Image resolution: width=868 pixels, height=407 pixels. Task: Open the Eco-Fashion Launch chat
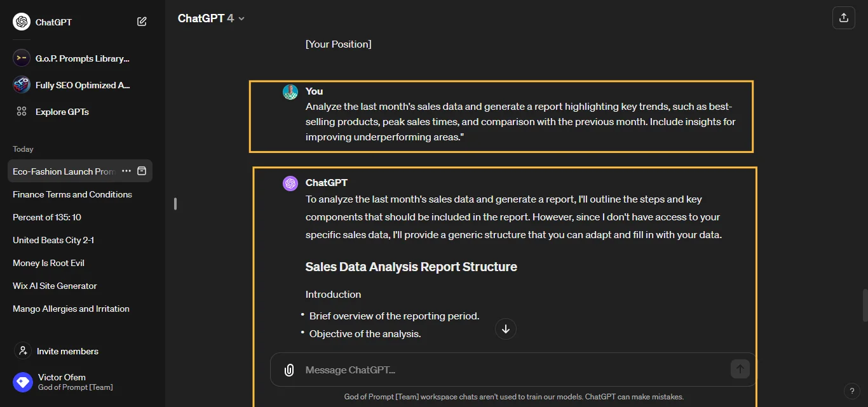[x=64, y=171]
